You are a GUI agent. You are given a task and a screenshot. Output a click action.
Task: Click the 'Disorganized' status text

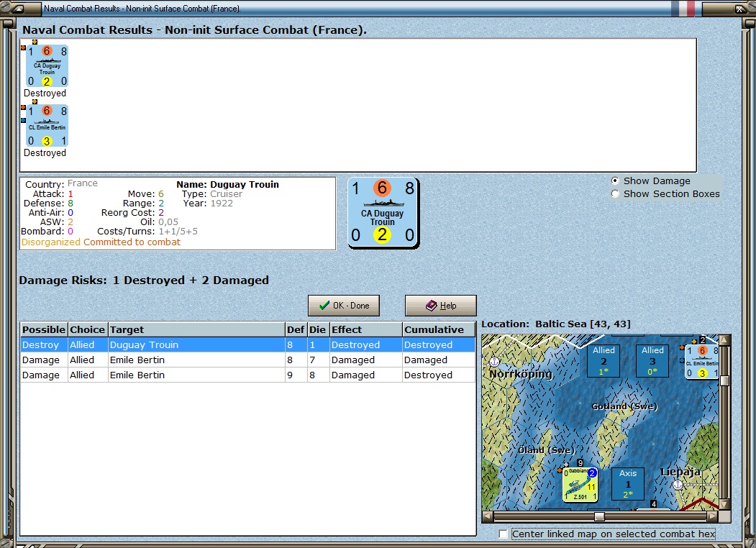tap(50, 242)
